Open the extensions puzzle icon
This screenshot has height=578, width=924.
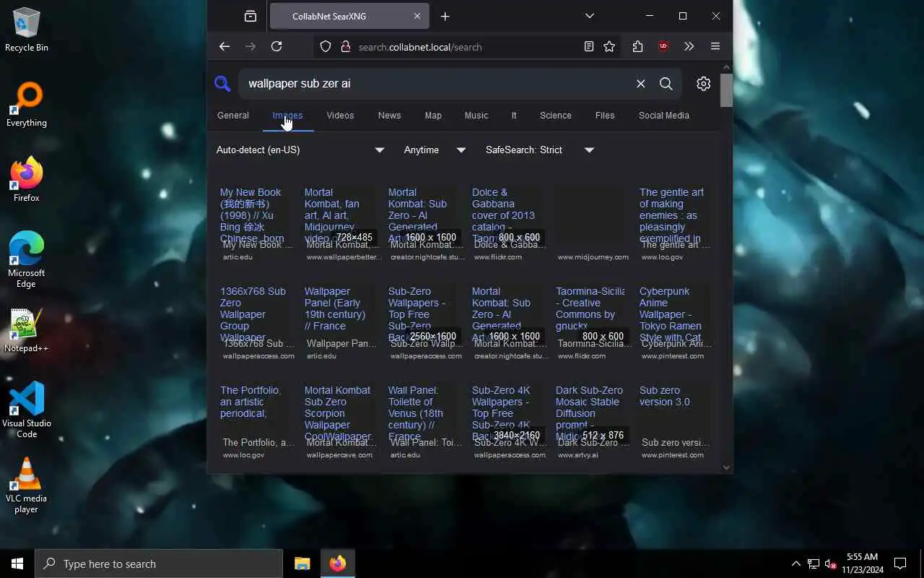click(x=637, y=46)
